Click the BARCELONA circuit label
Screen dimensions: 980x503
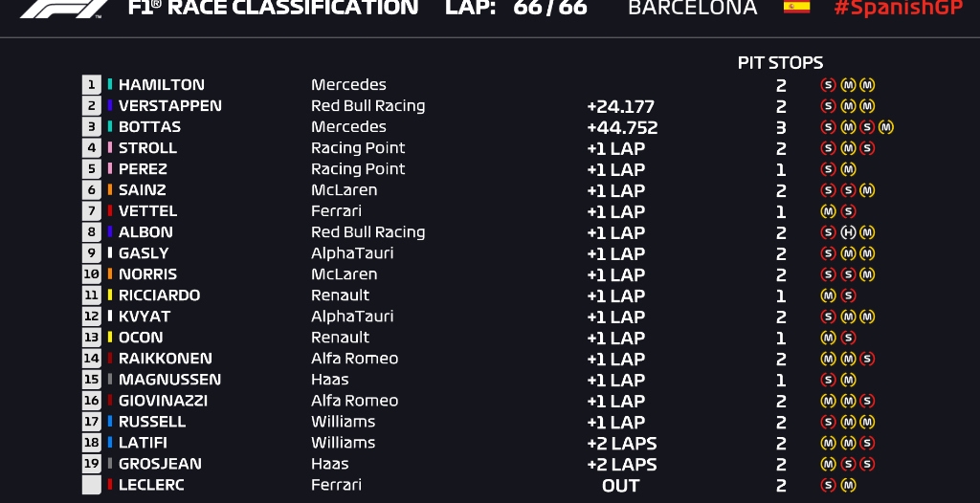[692, 8]
